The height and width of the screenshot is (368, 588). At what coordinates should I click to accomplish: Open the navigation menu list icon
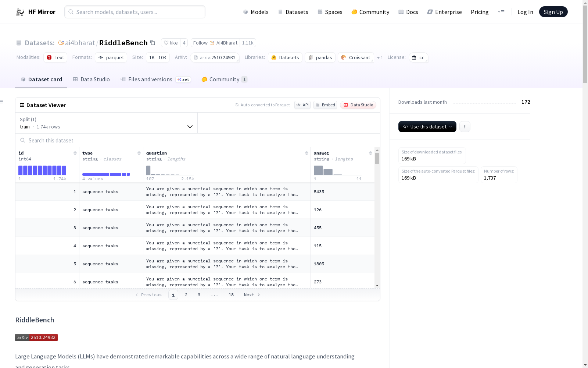[501, 12]
